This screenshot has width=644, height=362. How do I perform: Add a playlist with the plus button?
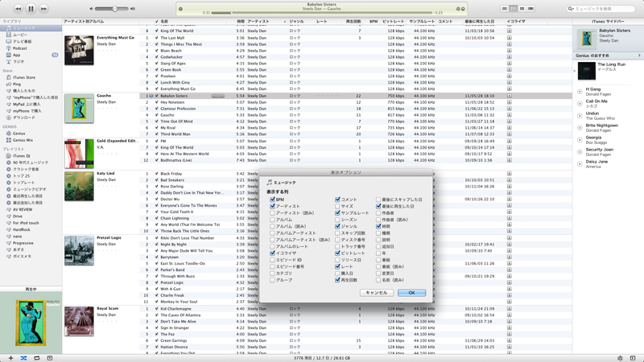[10, 358]
